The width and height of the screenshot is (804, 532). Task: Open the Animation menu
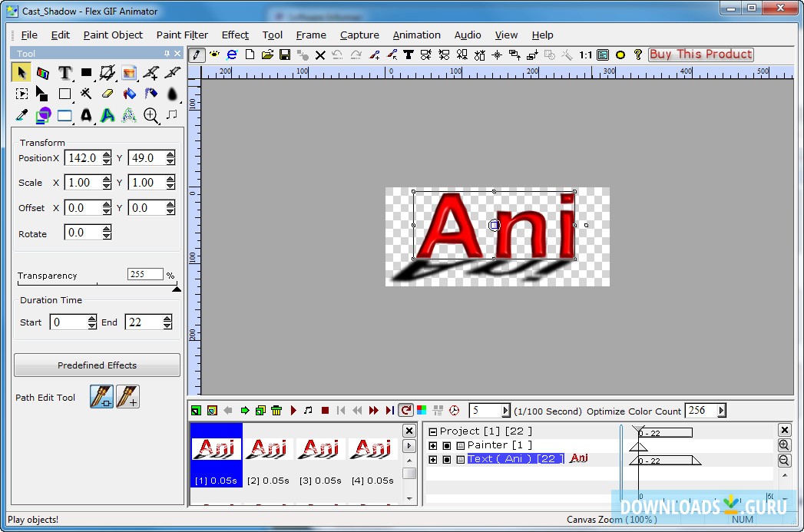click(417, 35)
